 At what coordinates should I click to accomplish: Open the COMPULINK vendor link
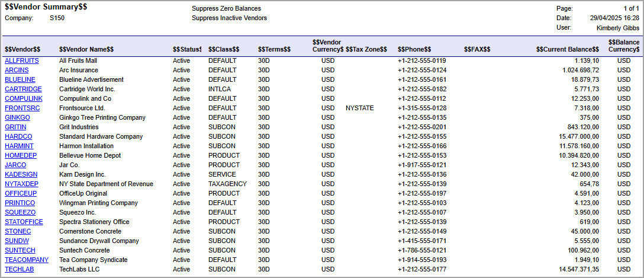[x=24, y=98]
